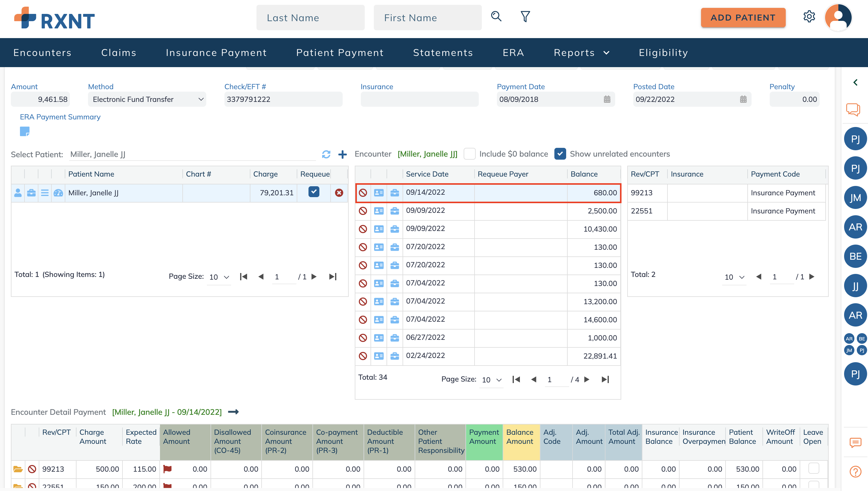The width and height of the screenshot is (868, 491).
Task: Jump to first encounter page
Action: (516, 379)
